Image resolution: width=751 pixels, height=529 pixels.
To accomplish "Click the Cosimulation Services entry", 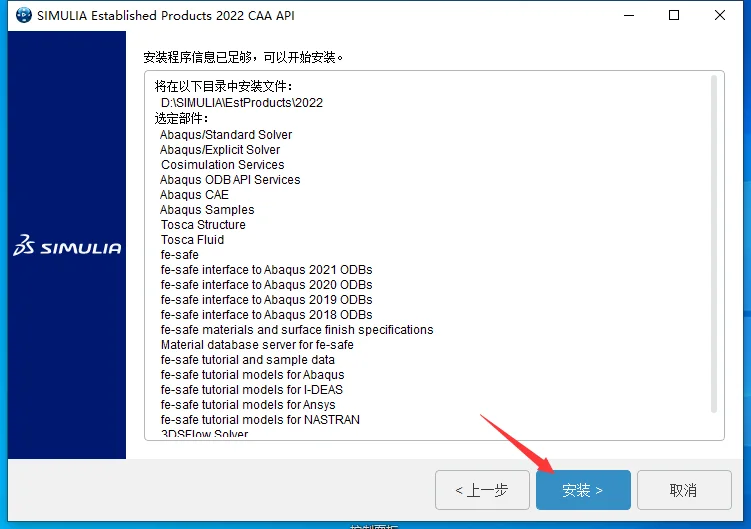I will (223, 164).
